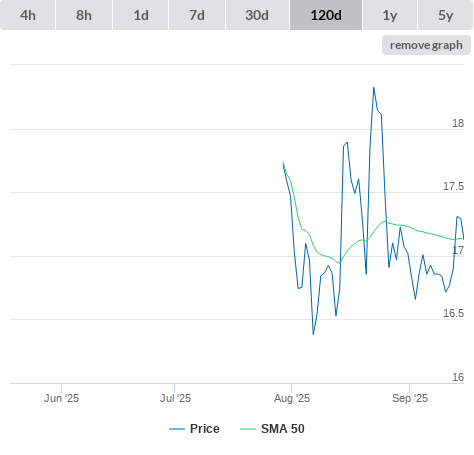Viewport: 474px width, 455px height.
Task: Choose the 1d range tab
Action: (x=141, y=15)
